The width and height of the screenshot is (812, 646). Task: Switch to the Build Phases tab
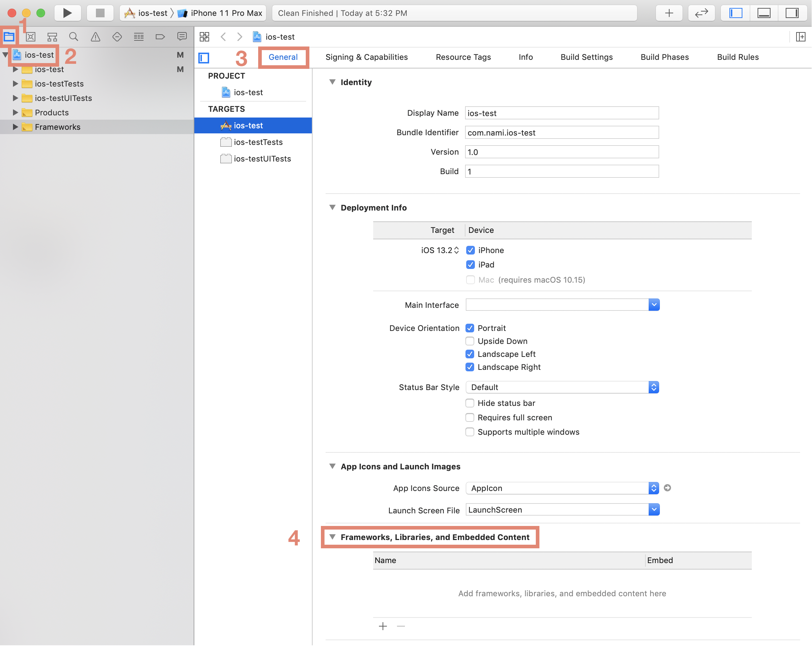[x=665, y=57]
